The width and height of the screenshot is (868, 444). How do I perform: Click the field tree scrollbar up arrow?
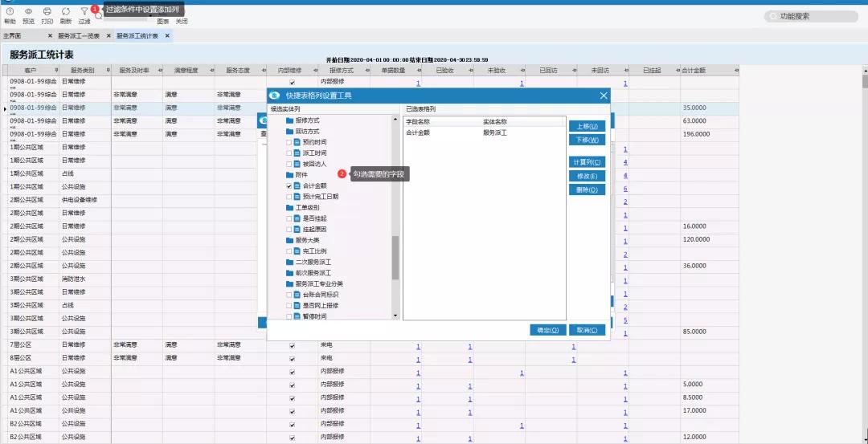(395, 119)
